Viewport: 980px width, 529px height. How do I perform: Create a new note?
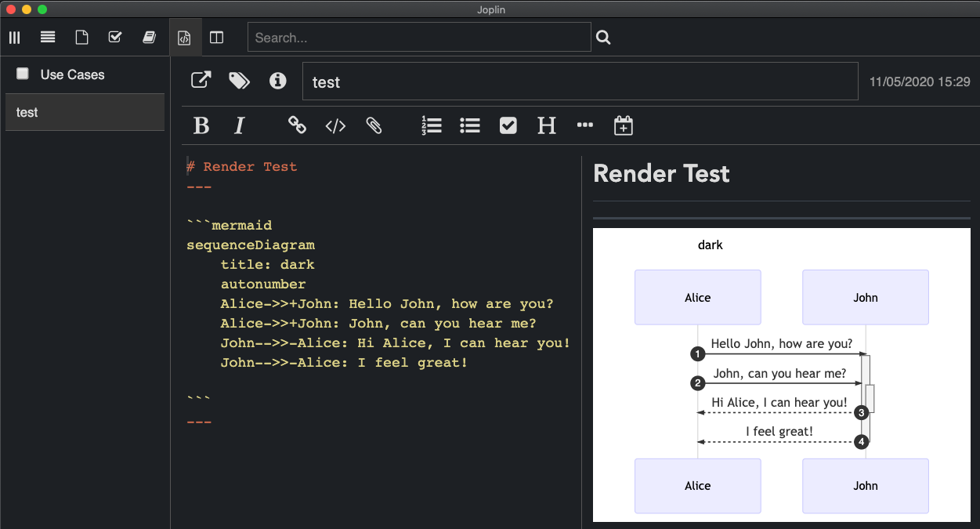click(x=81, y=37)
